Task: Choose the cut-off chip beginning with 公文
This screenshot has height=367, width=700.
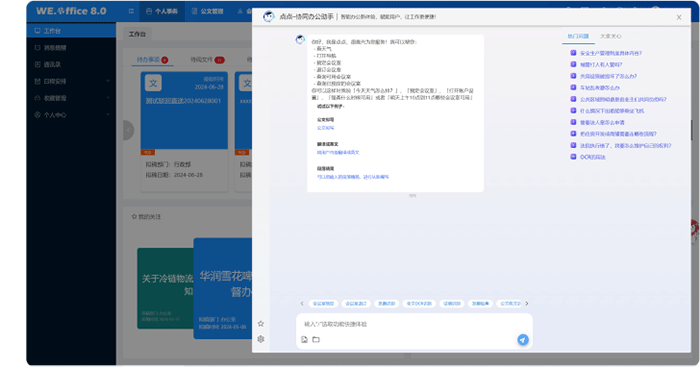Action: (509, 304)
